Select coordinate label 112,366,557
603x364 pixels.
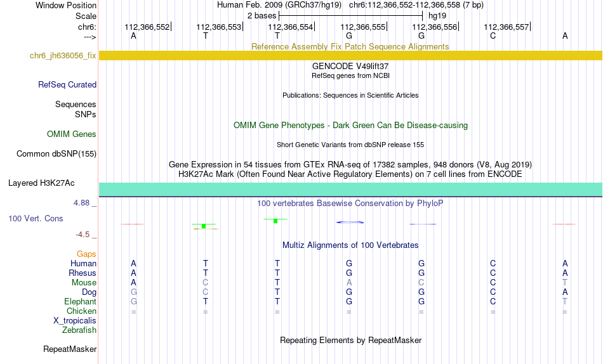point(506,27)
